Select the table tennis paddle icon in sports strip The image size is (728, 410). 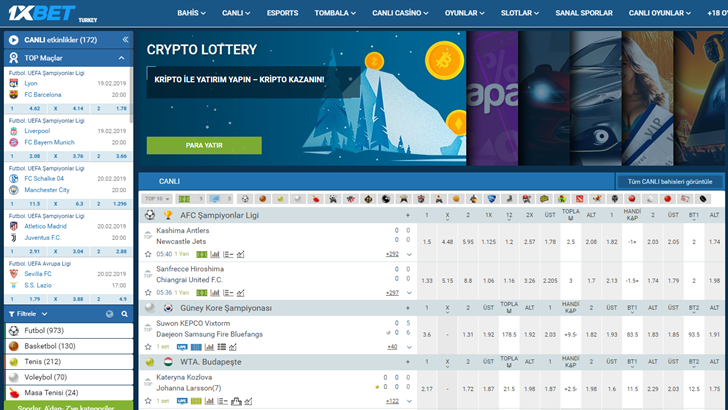pyautogui.click(x=316, y=199)
